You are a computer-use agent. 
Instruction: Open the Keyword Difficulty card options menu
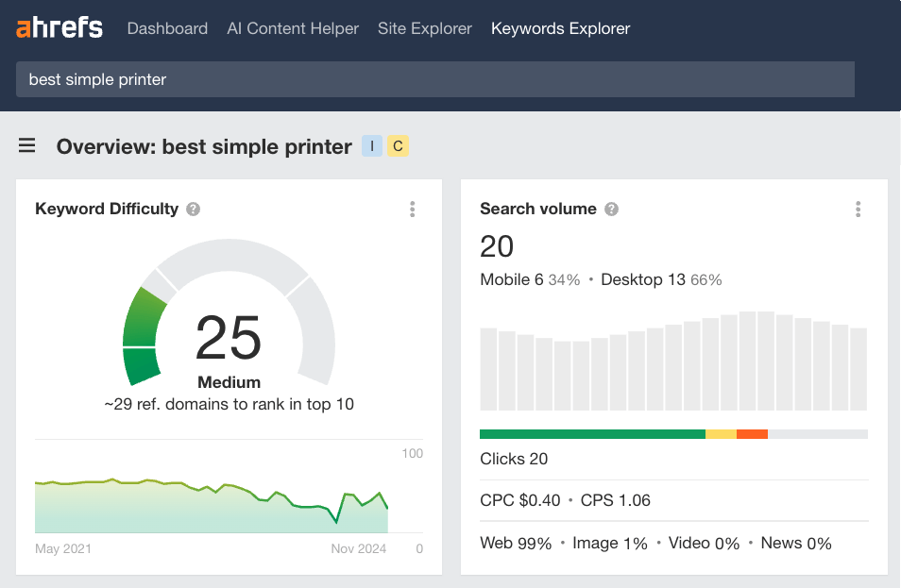tap(412, 210)
